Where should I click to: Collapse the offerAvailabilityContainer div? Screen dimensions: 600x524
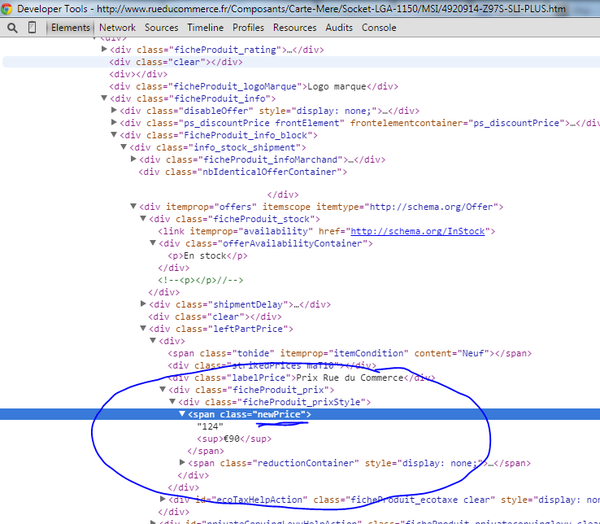click(x=153, y=243)
